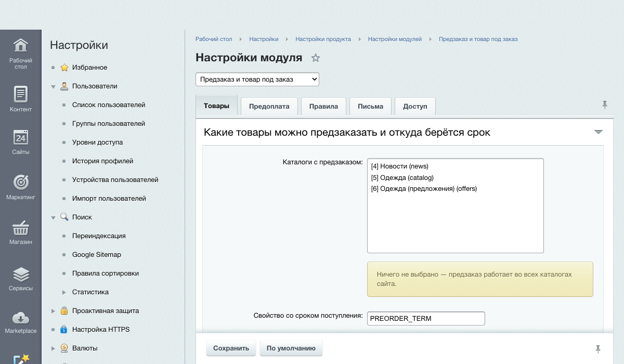The image size is (624, 364).
Task: Click the Валюты coin icon
Action: 64,348
